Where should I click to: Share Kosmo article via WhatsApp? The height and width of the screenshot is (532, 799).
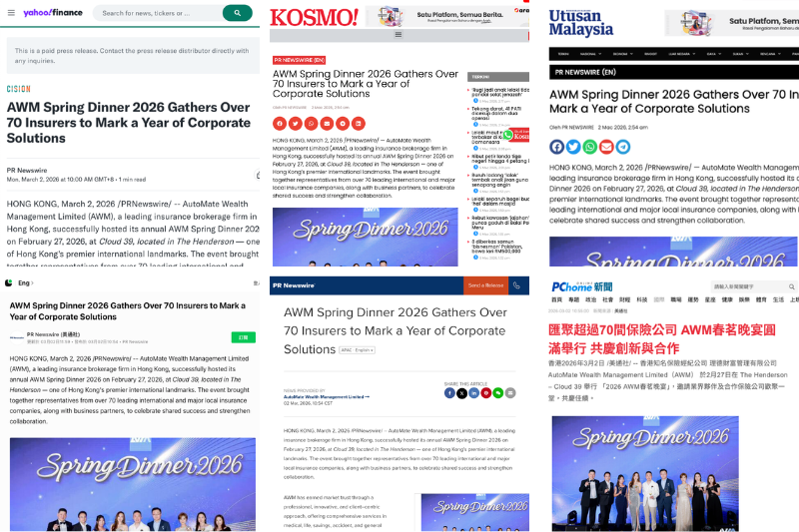(311, 124)
